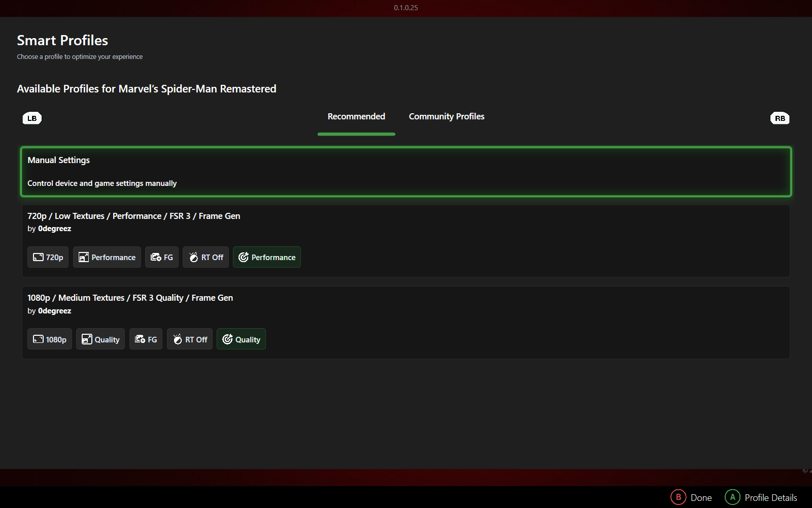Select the Manual Settings profile card
This screenshot has height=508, width=812.
tap(406, 172)
